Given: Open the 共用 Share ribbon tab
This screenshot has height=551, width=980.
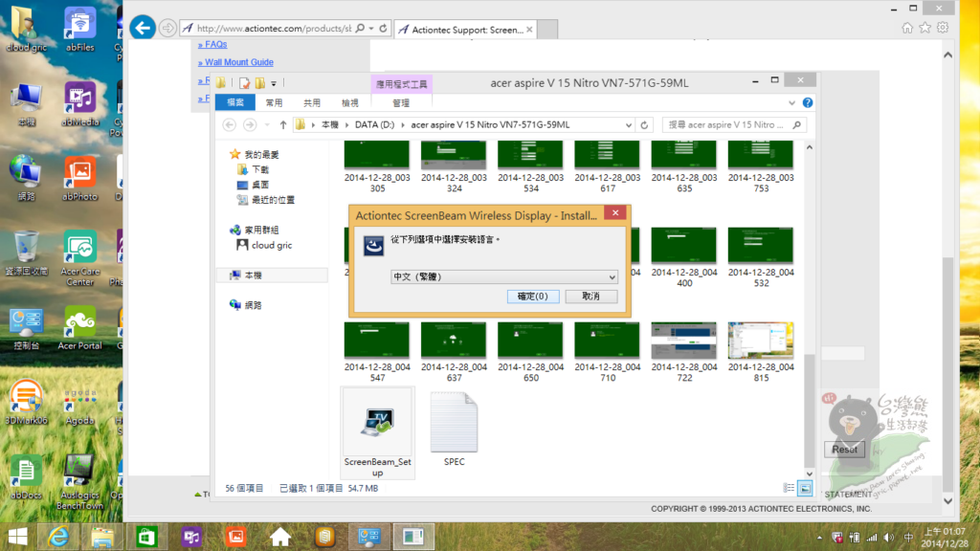Looking at the screenshot, I should (312, 102).
